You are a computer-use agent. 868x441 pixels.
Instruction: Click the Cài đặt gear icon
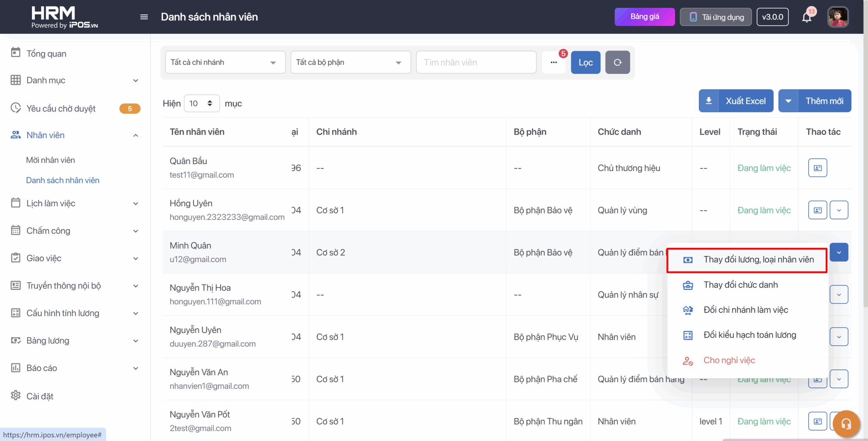pos(16,396)
